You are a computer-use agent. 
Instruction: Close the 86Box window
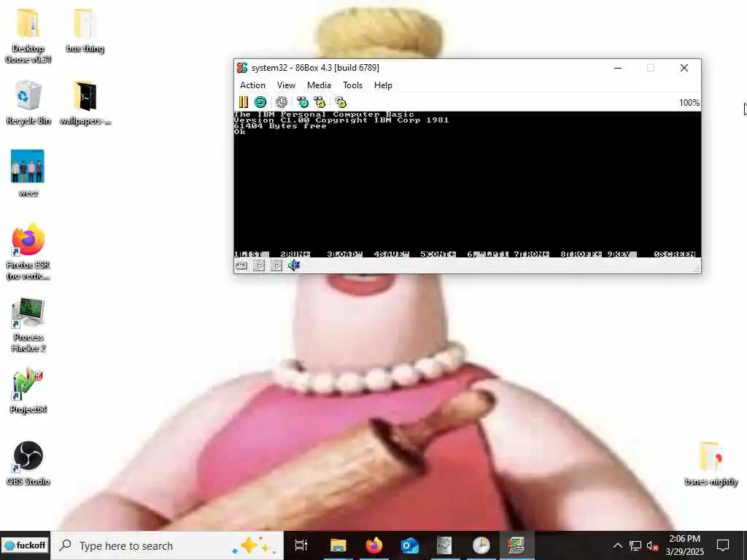(x=684, y=68)
